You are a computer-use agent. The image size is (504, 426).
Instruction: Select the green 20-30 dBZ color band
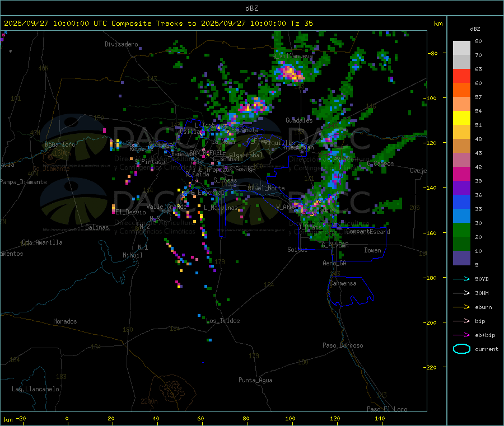[x=461, y=230]
